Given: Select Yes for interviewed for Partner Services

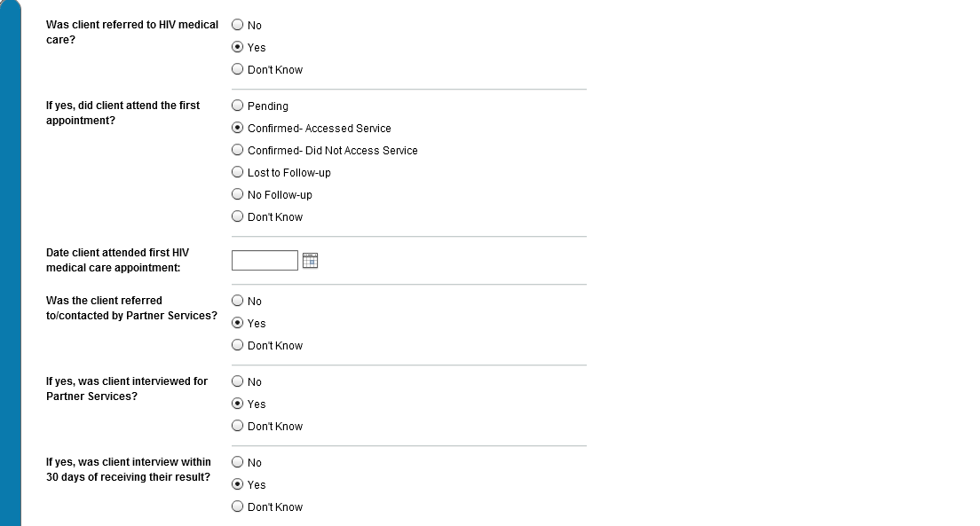Looking at the screenshot, I should [237, 404].
